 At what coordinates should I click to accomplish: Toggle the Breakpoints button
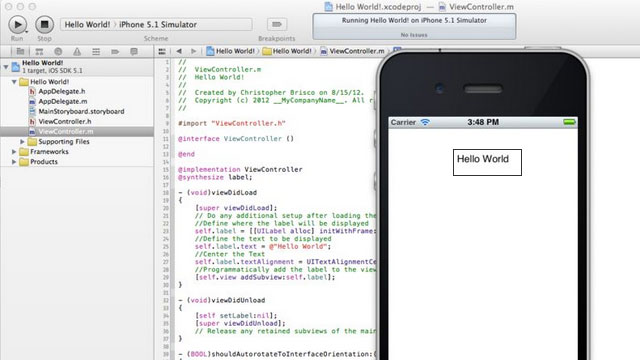(x=276, y=24)
